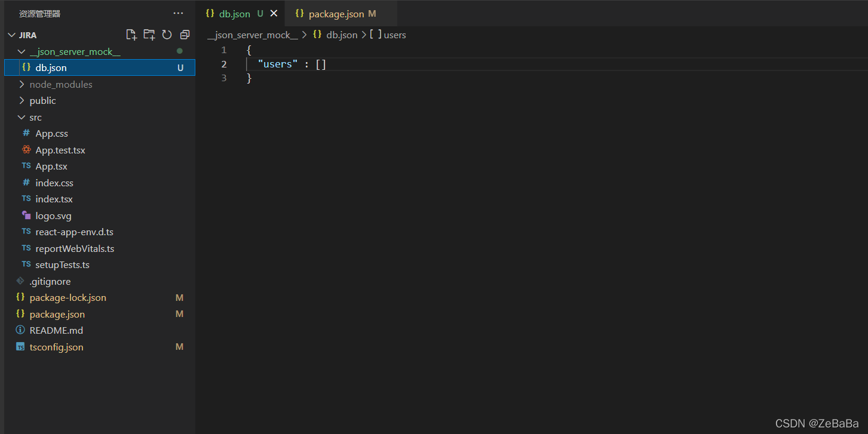The image size is (868, 434).
Task: Open tsconfig.json in the file tree
Action: (100, 347)
